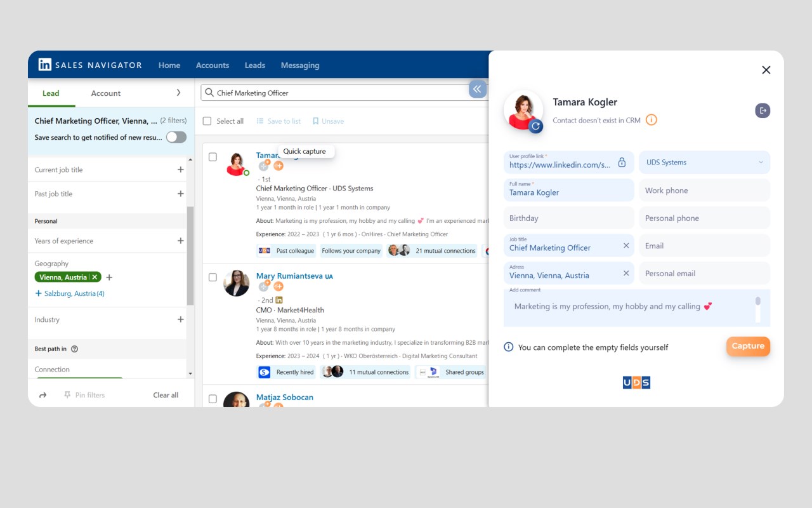The image size is (812, 508).
Task: Switch to Lead filter tab
Action: [51, 93]
